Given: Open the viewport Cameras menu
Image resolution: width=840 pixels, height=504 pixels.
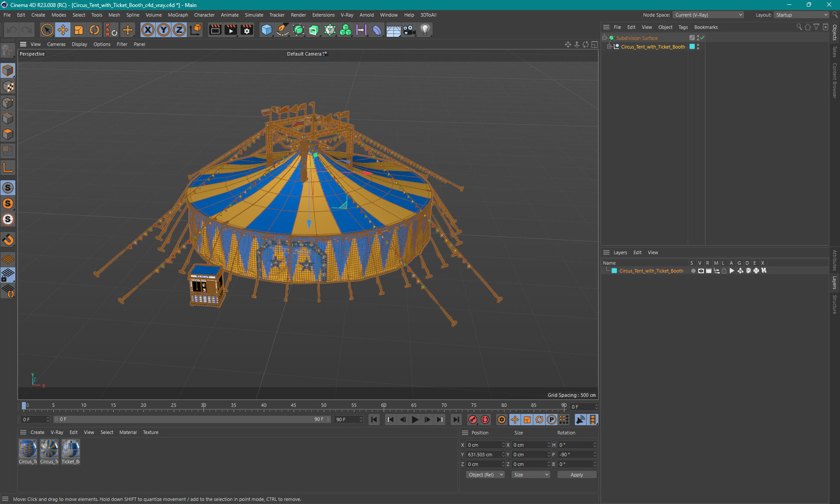Looking at the screenshot, I should (x=56, y=44).
